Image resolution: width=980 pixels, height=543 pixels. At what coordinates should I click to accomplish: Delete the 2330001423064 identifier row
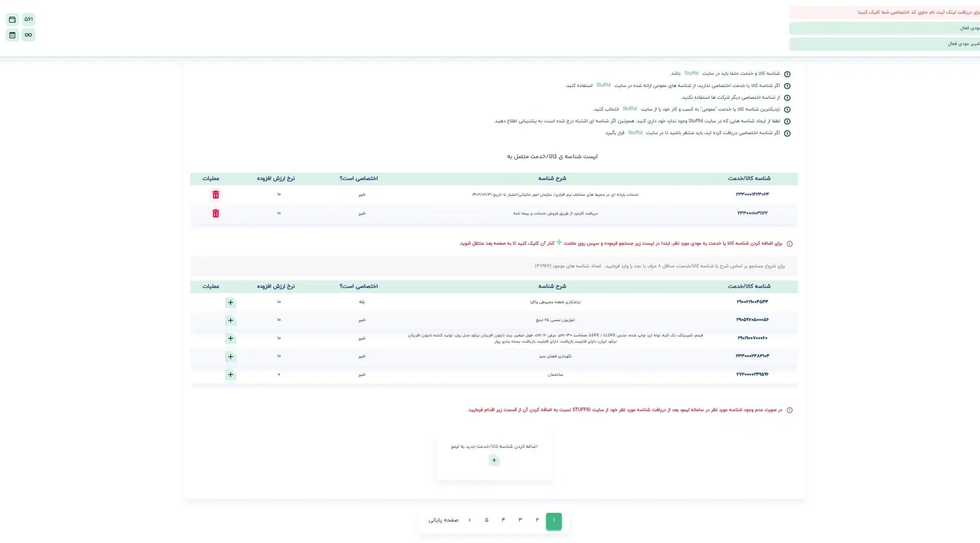[x=216, y=195]
